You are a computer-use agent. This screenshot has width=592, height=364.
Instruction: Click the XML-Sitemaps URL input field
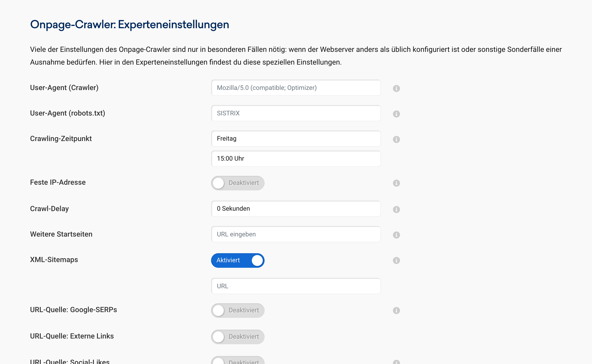(296, 286)
